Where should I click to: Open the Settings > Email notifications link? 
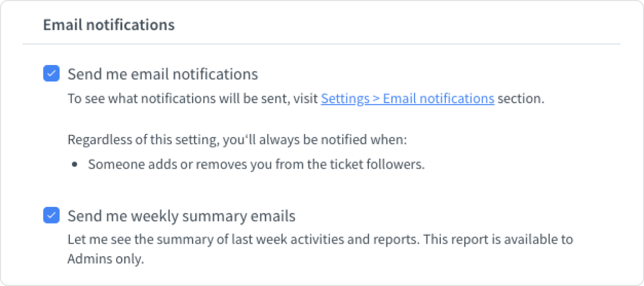[407, 99]
